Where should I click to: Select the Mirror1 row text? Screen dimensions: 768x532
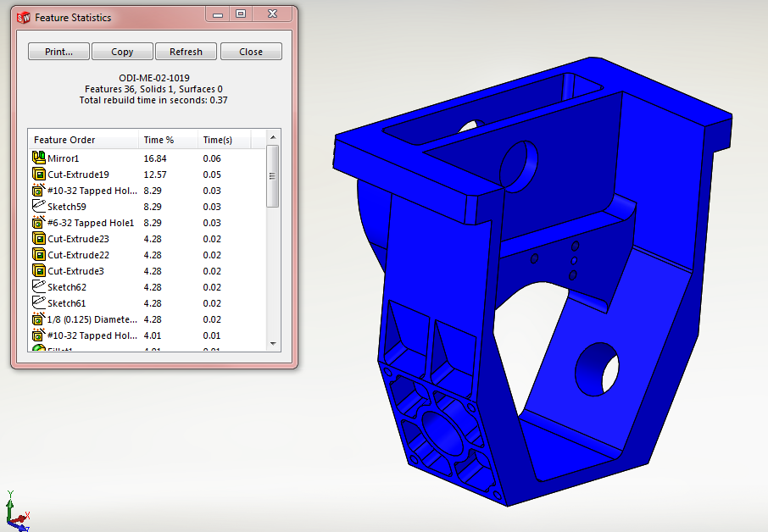click(64, 158)
